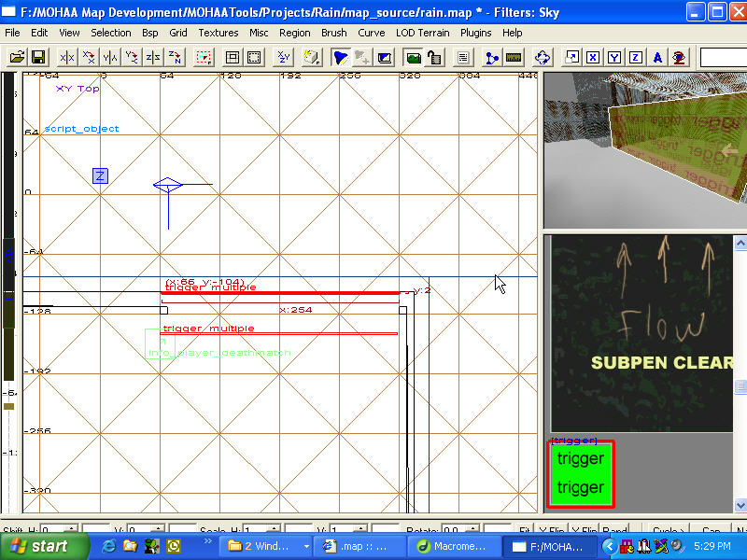The width and height of the screenshot is (747, 560).
Task: Click the Save floppy disk icon
Action: (x=39, y=58)
